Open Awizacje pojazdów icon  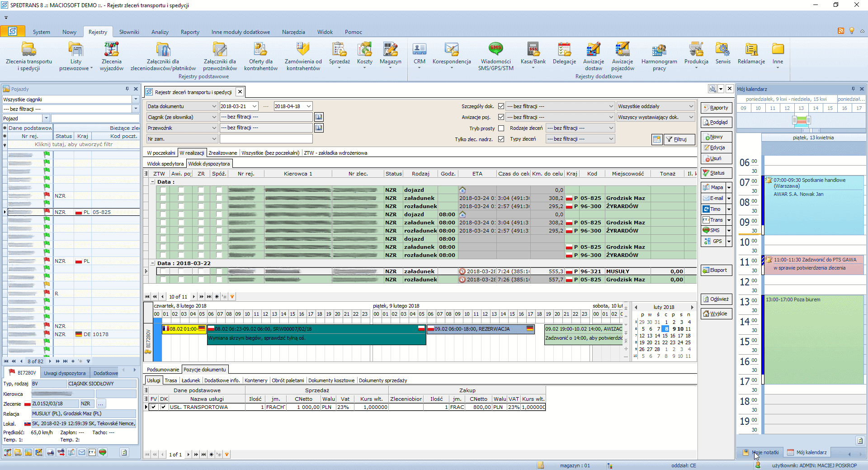coord(623,56)
